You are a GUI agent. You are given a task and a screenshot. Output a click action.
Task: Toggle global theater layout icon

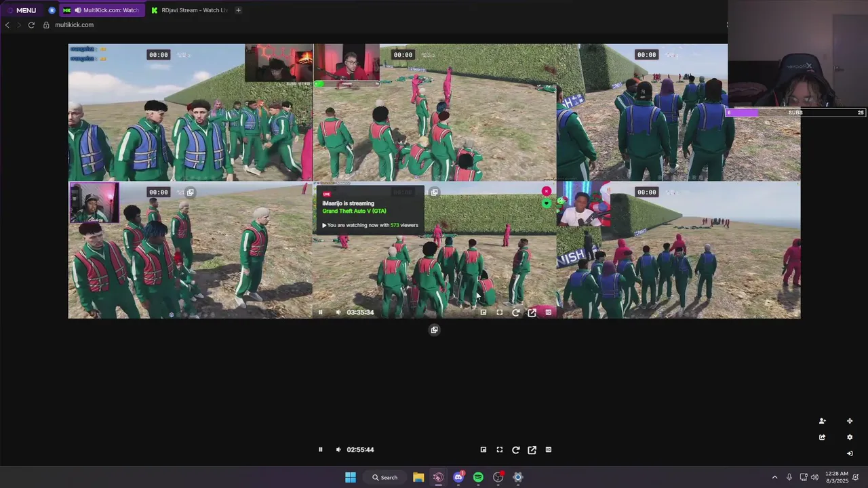click(549, 449)
